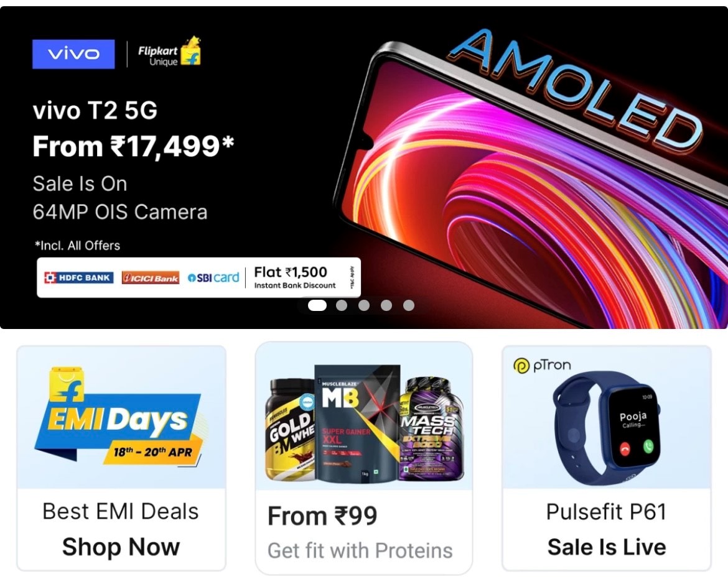Open Pulsefit P61 Sale Is Live link
The height and width of the screenshot is (579, 728).
[x=607, y=529]
